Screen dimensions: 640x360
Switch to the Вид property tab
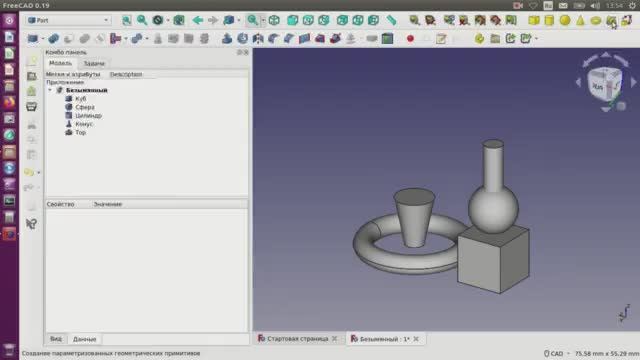pos(56,339)
